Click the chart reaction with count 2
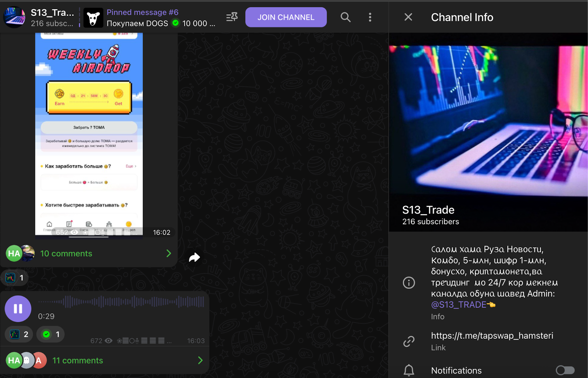This screenshot has width=588, height=378. pos(19,334)
